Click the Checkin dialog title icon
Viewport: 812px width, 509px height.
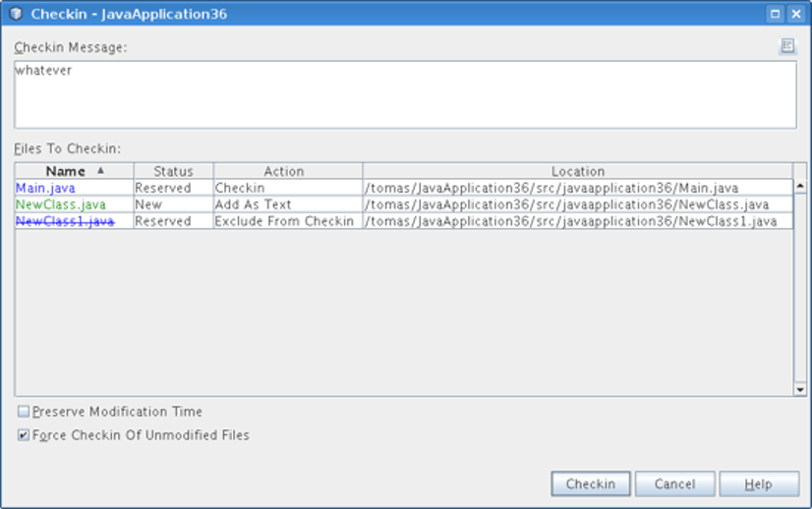(x=16, y=14)
